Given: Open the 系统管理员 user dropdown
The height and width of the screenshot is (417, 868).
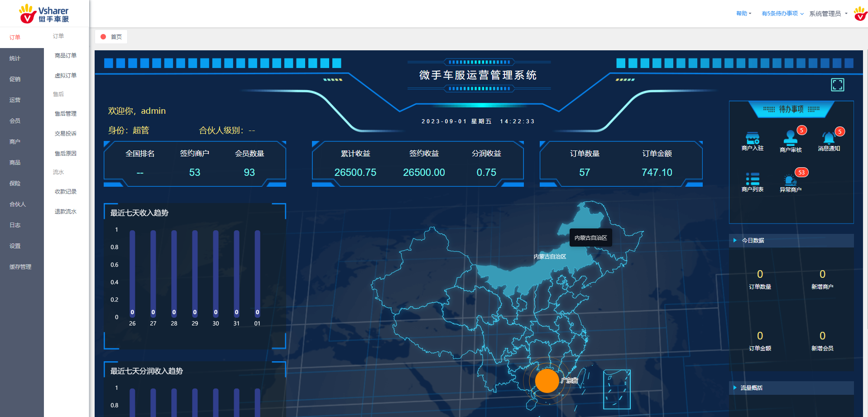Looking at the screenshot, I should pyautogui.click(x=828, y=14).
